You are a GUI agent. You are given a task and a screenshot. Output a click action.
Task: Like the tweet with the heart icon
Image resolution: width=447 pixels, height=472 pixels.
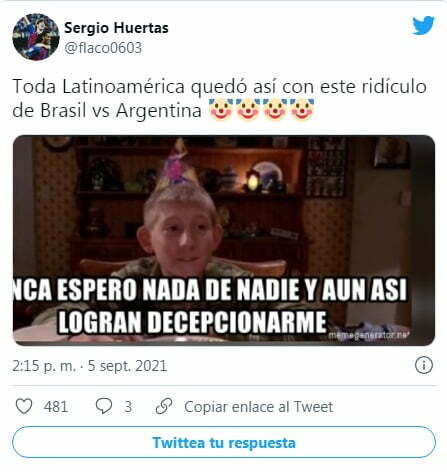(24, 406)
